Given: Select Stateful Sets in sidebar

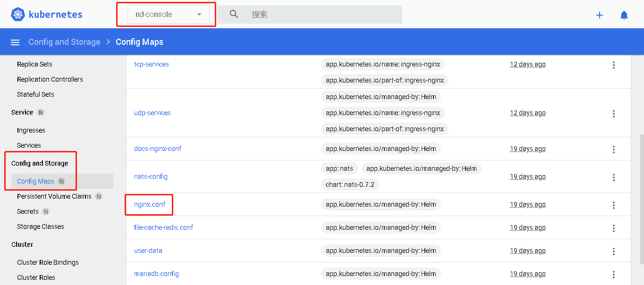Looking at the screenshot, I should point(35,94).
